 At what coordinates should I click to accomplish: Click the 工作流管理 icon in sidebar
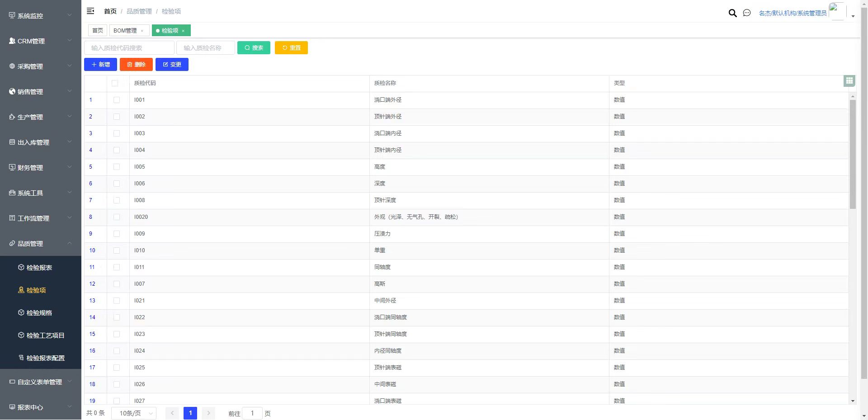12,218
